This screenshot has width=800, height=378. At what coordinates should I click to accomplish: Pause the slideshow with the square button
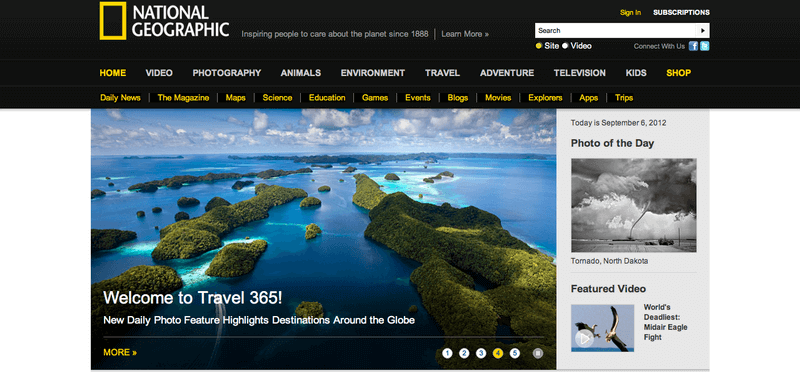tap(538, 353)
